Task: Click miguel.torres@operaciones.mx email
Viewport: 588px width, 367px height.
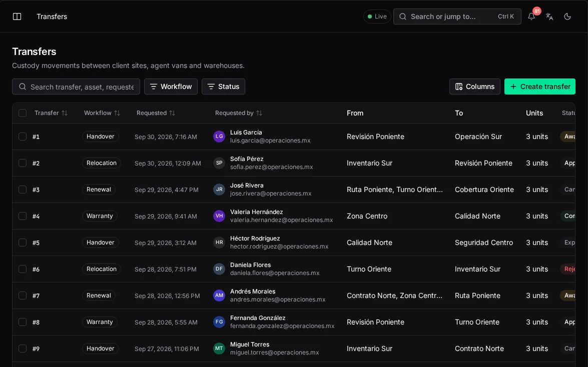Action: pyautogui.click(x=275, y=352)
